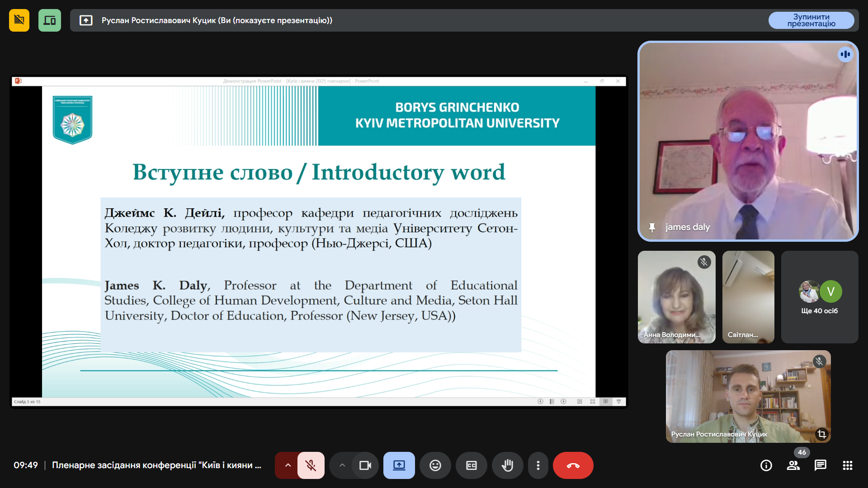The height and width of the screenshot is (488, 868).
Task: Open meeting details info icon
Action: [x=766, y=465]
